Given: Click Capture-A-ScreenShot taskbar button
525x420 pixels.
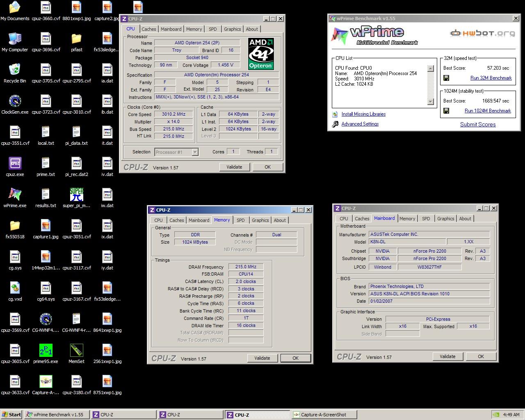Looking at the screenshot, I should 324,415.
